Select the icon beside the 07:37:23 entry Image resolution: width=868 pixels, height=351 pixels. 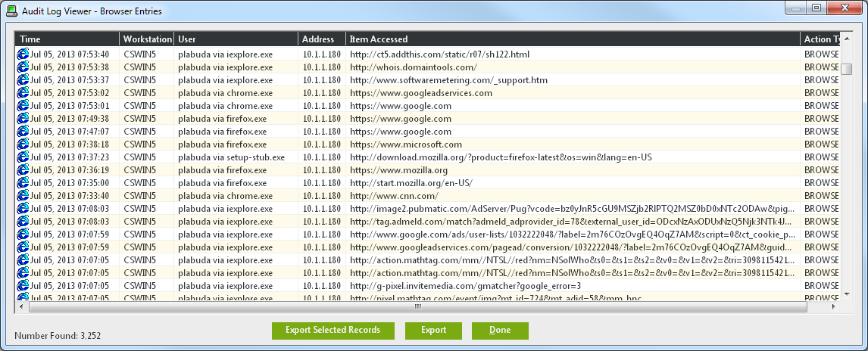tap(23, 157)
